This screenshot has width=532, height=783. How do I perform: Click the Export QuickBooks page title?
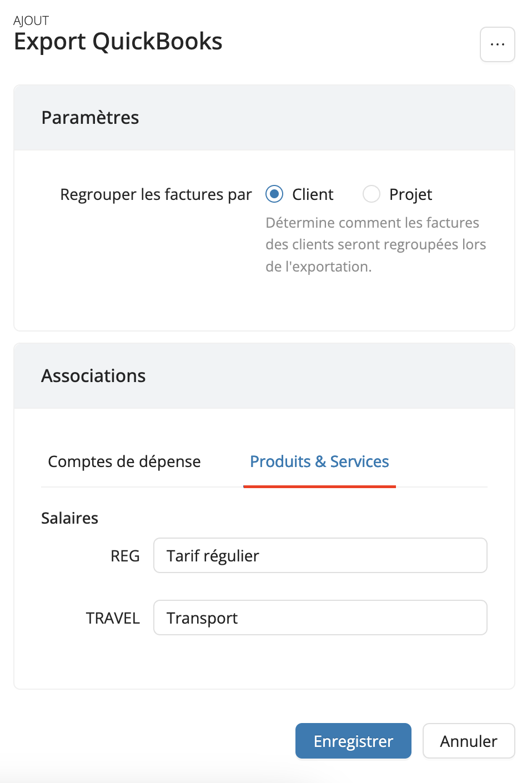point(118,42)
